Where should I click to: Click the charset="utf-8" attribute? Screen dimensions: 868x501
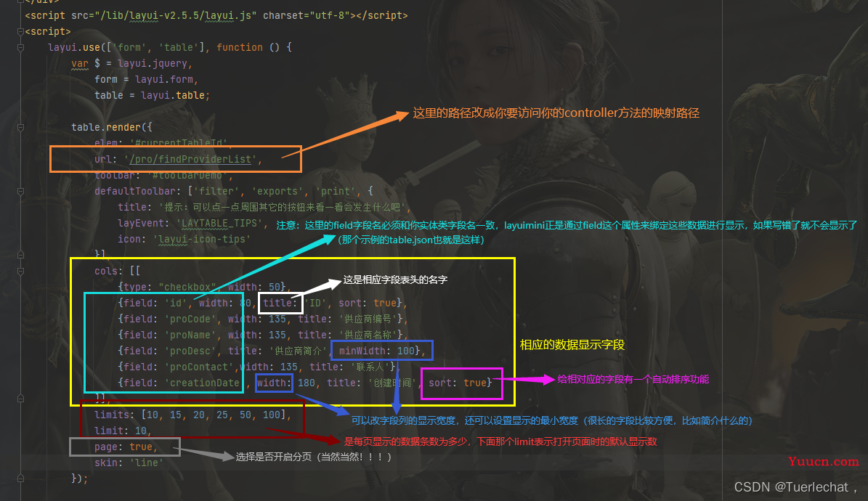click(307, 15)
